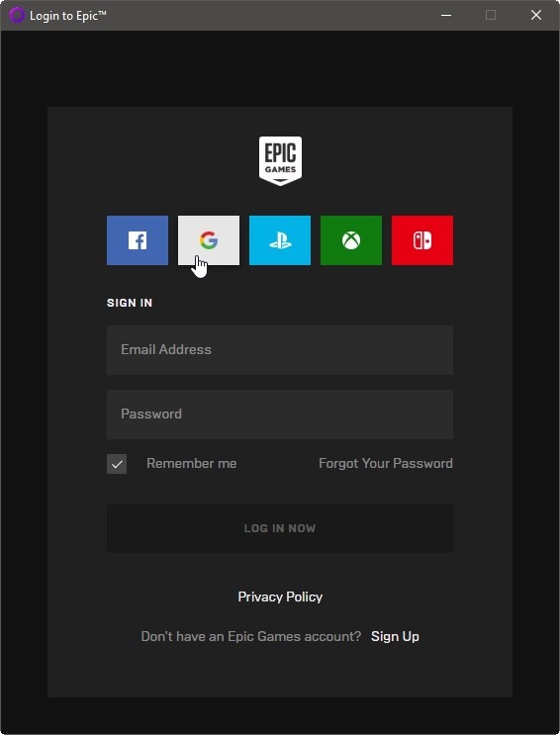The width and height of the screenshot is (560, 735).
Task: Open the Privacy Policy link
Action: (280, 597)
